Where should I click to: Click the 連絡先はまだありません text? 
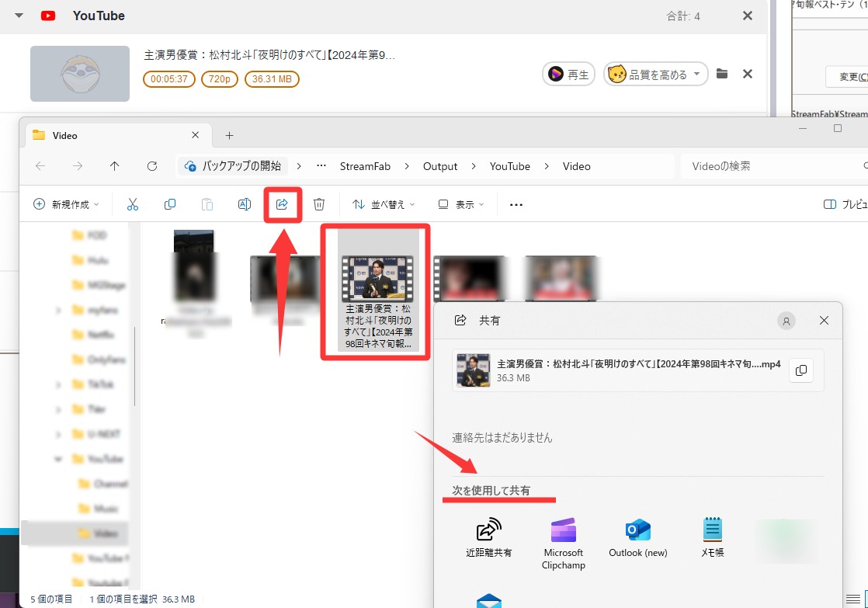point(502,438)
